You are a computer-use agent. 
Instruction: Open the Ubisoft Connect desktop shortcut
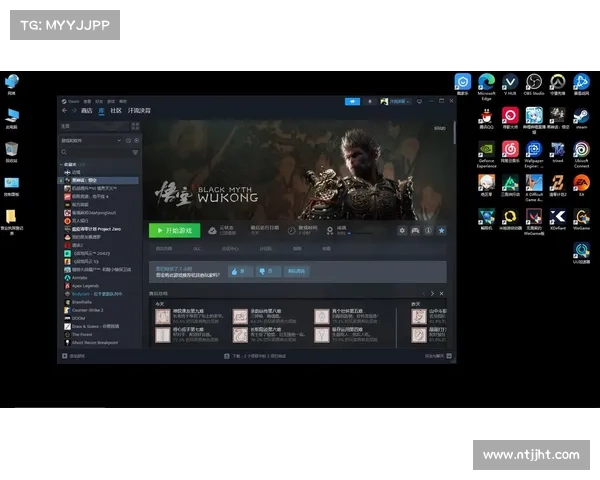pyautogui.click(x=581, y=154)
